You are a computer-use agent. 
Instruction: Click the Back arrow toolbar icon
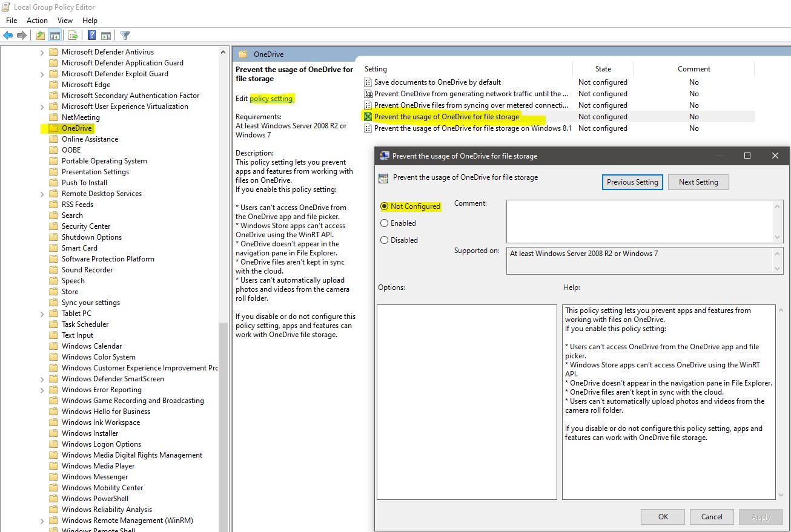[x=8, y=36]
